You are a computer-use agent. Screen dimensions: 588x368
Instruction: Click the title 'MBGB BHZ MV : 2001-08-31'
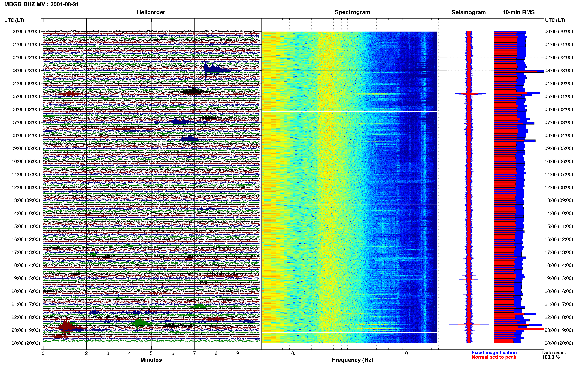[42, 4]
